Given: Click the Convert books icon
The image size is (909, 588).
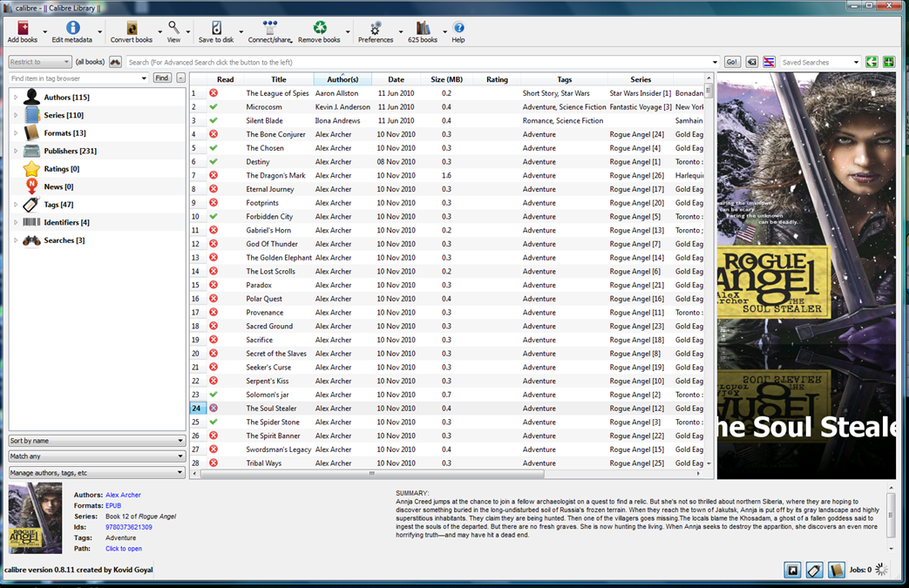Looking at the screenshot, I should (132, 30).
